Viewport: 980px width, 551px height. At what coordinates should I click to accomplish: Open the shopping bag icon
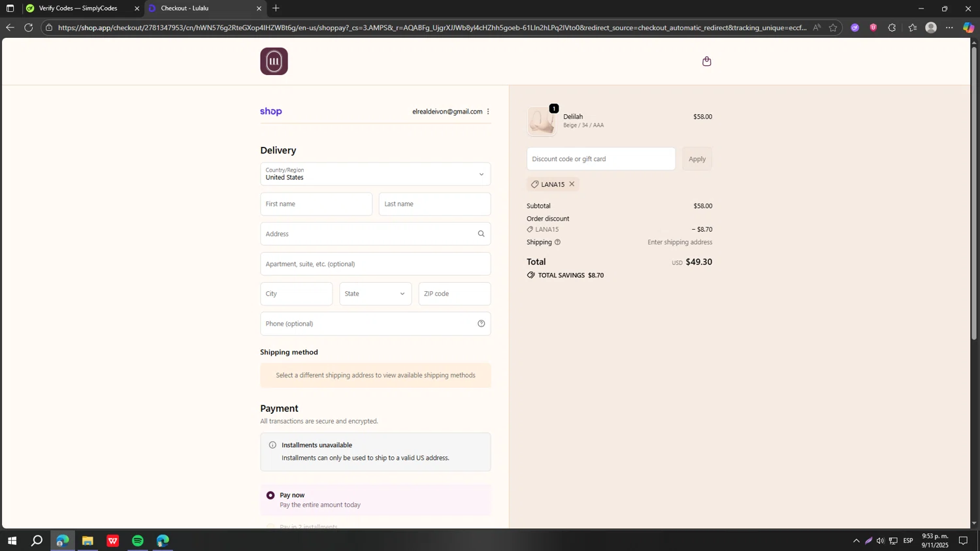click(706, 61)
